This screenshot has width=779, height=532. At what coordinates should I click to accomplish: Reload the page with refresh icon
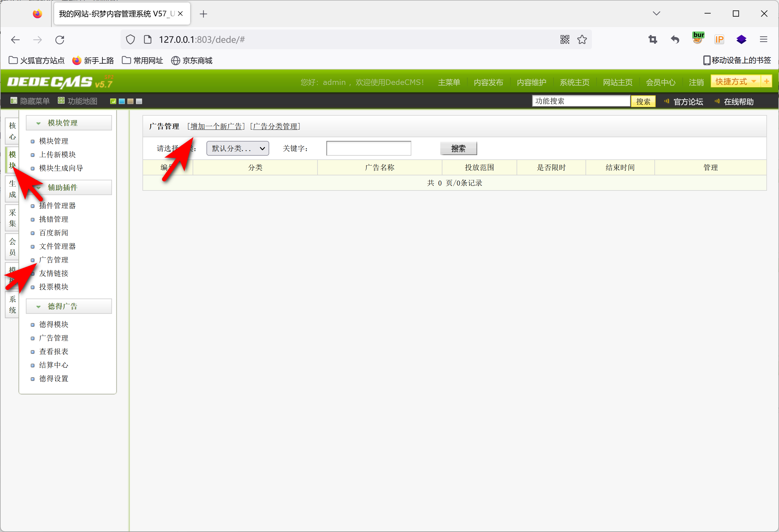pyautogui.click(x=60, y=40)
